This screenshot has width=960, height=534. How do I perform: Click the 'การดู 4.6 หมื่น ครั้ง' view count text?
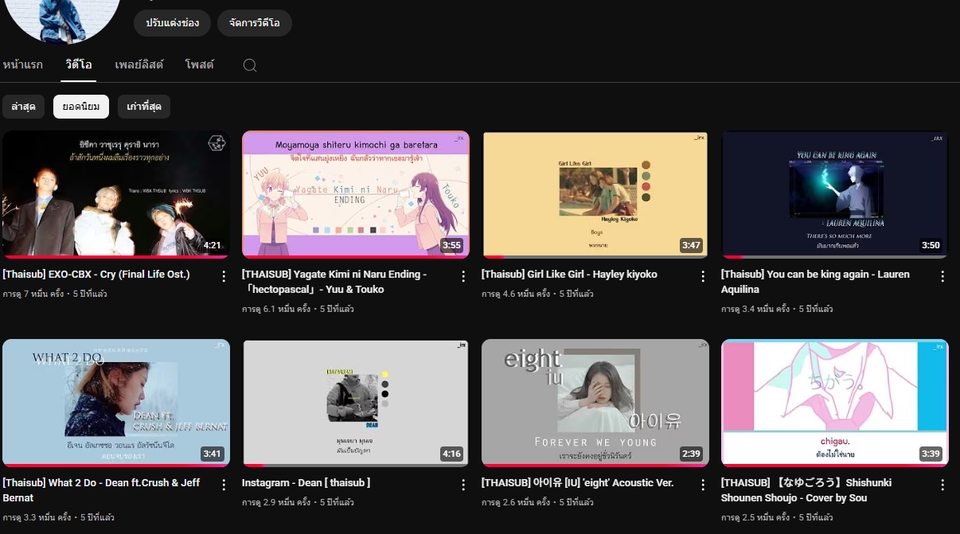point(516,294)
